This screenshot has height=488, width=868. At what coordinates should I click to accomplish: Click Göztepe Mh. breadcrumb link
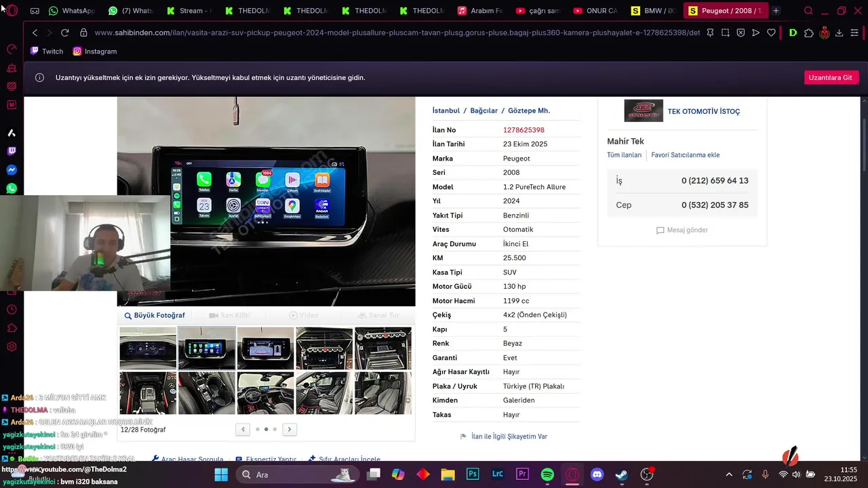tap(529, 110)
